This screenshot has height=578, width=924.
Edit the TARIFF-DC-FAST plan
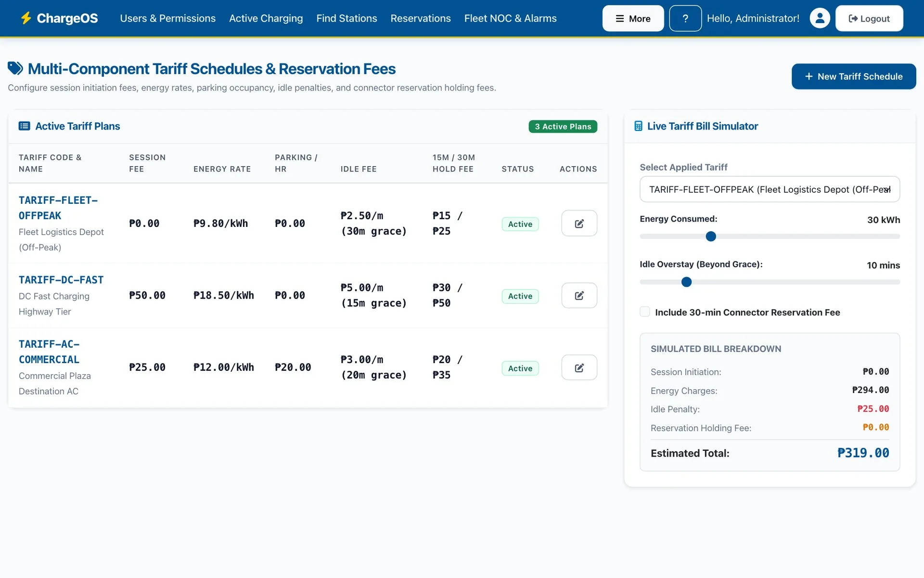tap(579, 295)
